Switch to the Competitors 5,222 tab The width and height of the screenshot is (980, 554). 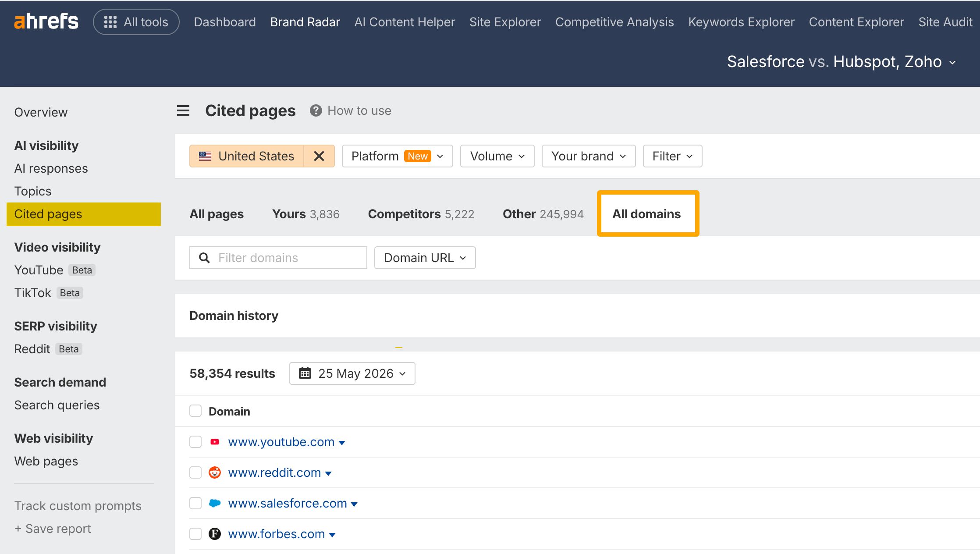point(421,214)
